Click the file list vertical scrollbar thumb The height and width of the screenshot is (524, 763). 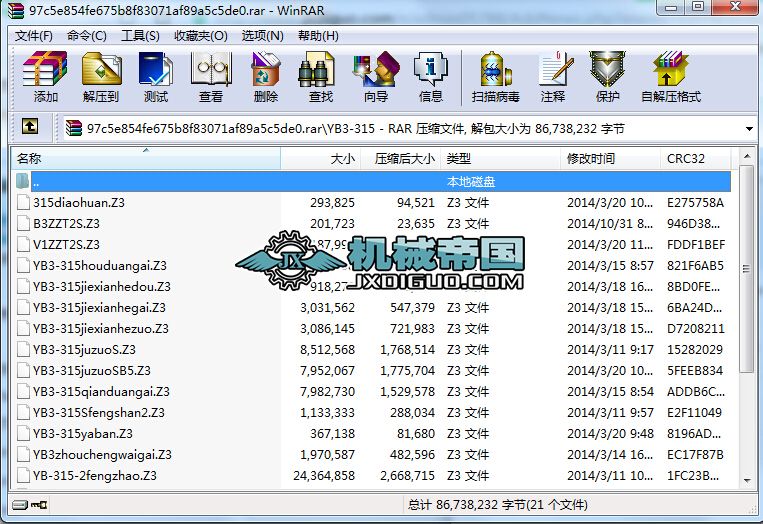pos(747,269)
